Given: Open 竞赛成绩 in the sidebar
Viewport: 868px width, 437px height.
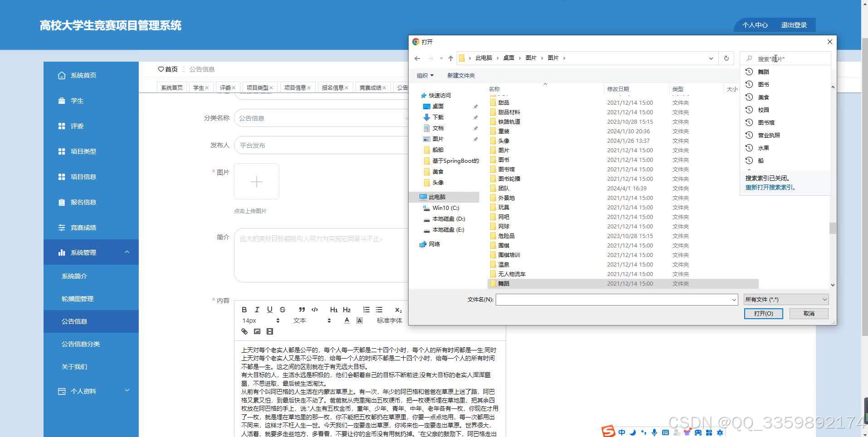Looking at the screenshot, I should pos(91,228).
